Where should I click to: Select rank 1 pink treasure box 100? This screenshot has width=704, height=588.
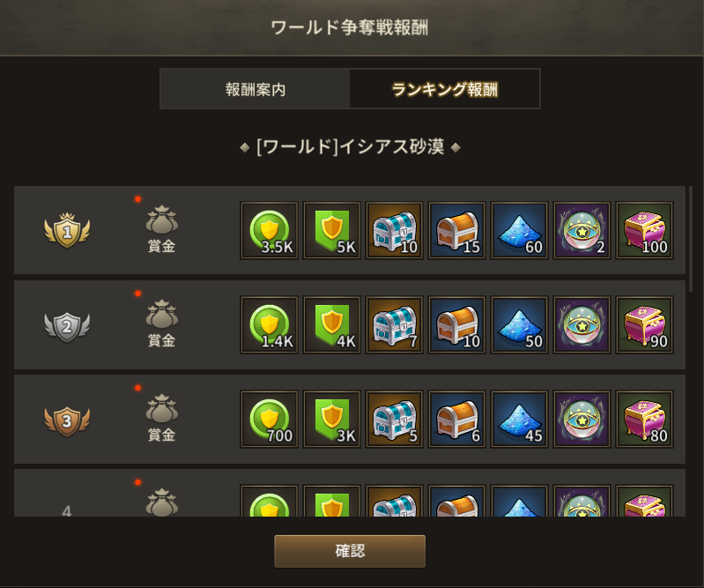pyautogui.click(x=645, y=230)
